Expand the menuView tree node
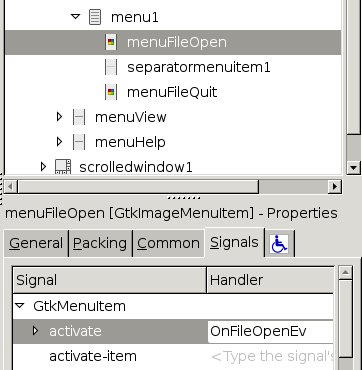This screenshot has height=370, width=362. [59, 117]
